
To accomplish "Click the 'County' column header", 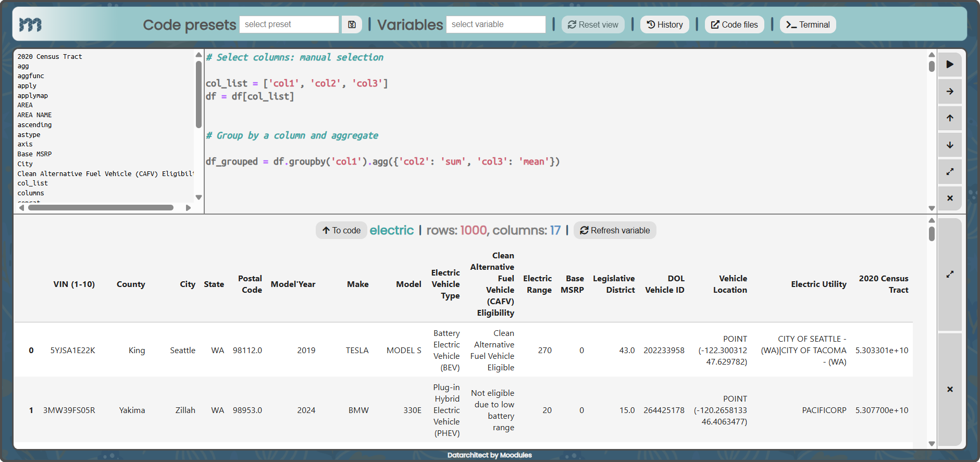I will point(131,284).
